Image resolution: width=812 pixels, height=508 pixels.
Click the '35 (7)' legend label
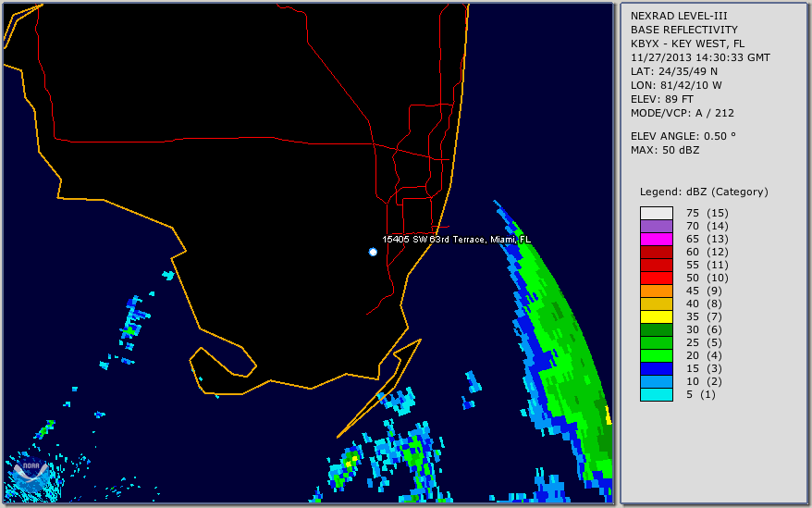pyautogui.click(x=704, y=316)
